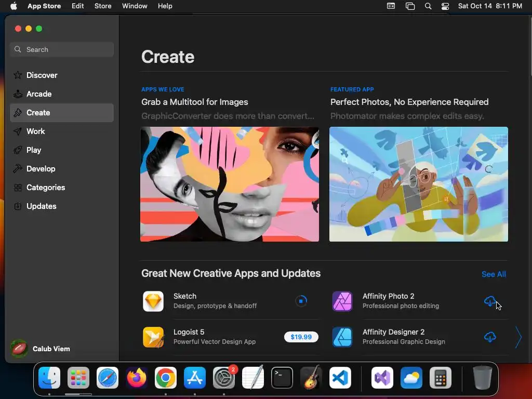Image resolution: width=532 pixels, height=399 pixels.
Task: Open the Photomator featured app artwork
Action: tap(419, 184)
